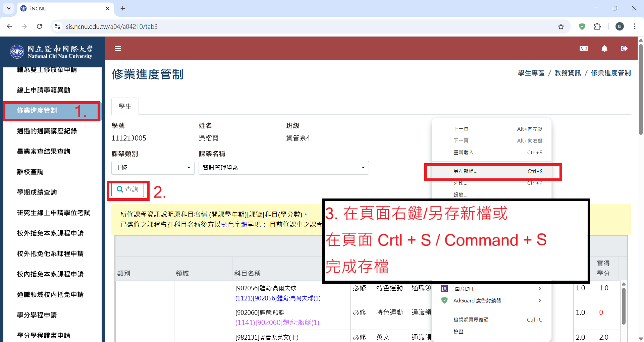
Task: Click the 教務資訊 breadcrumb link
Action: (x=568, y=73)
